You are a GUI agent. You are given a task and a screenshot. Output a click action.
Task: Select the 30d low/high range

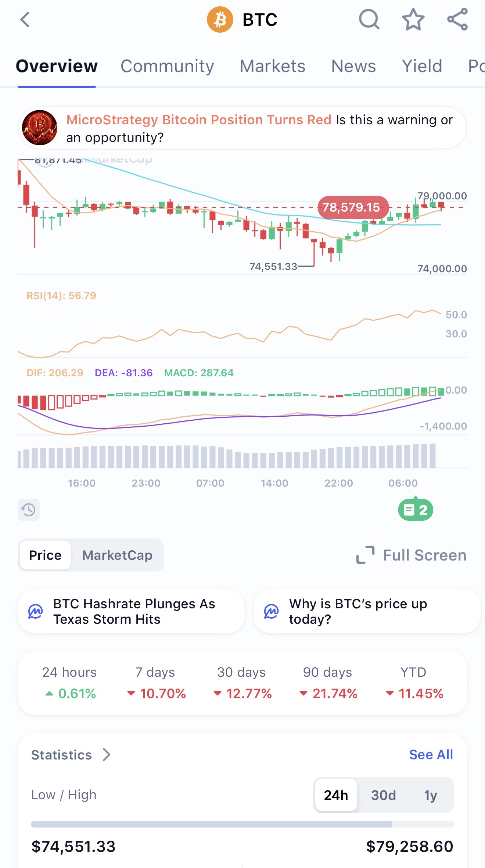click(383, 795)
